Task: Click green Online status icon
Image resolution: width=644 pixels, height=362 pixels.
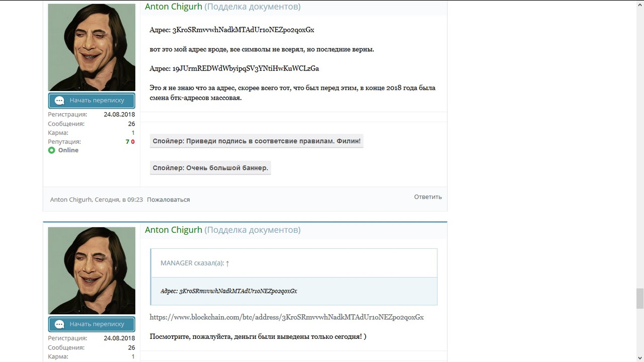Action: pos(51,150)
